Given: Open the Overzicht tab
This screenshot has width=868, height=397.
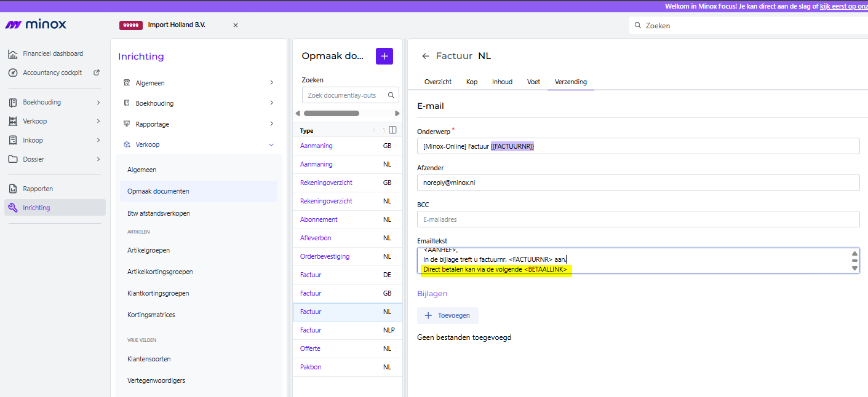Looking at the screenshot, I should (x=438, y=82).
